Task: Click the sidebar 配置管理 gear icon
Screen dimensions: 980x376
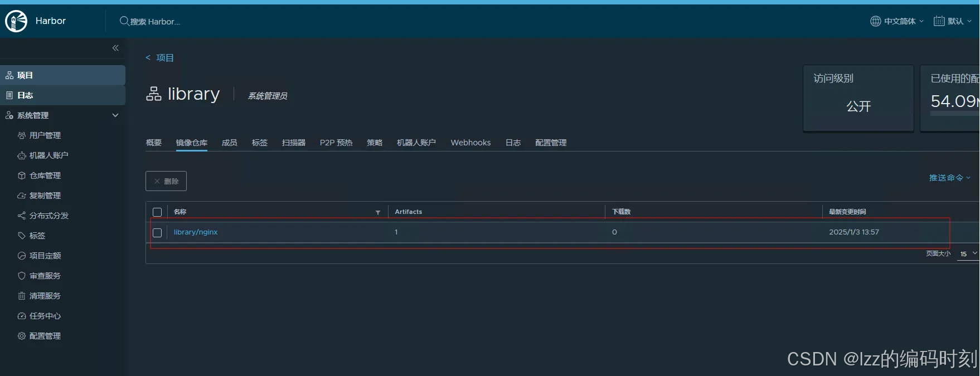Action: coord(22,336)
